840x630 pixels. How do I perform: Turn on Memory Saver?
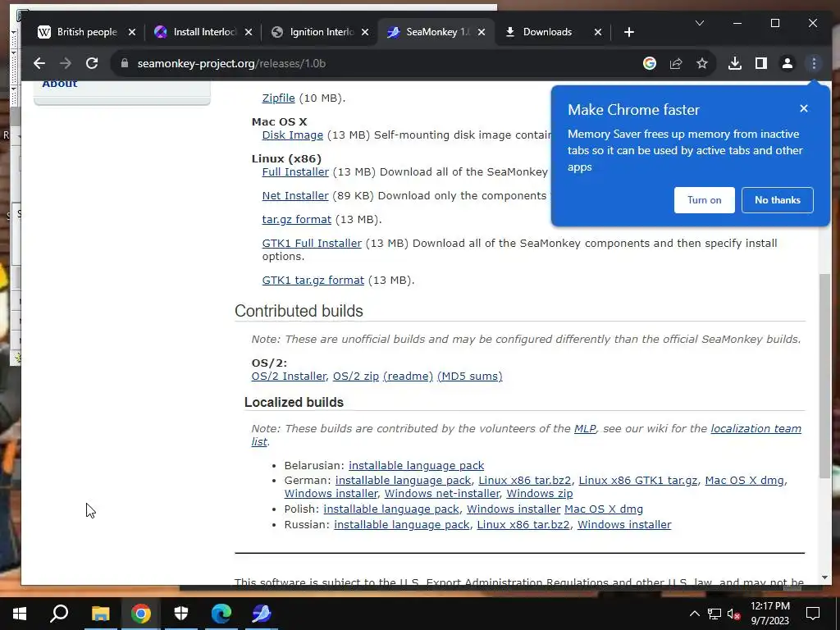(704, 200)
